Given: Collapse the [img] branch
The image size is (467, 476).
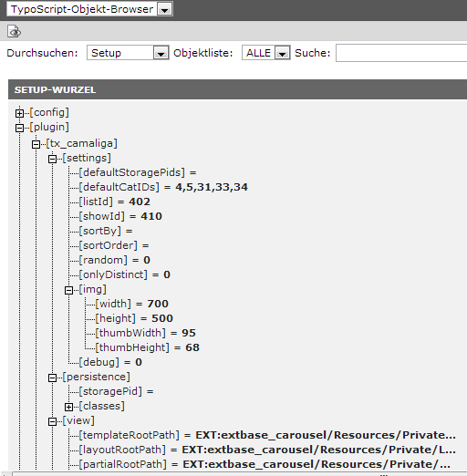Looking at the screenshot, I should click(68, 290).
